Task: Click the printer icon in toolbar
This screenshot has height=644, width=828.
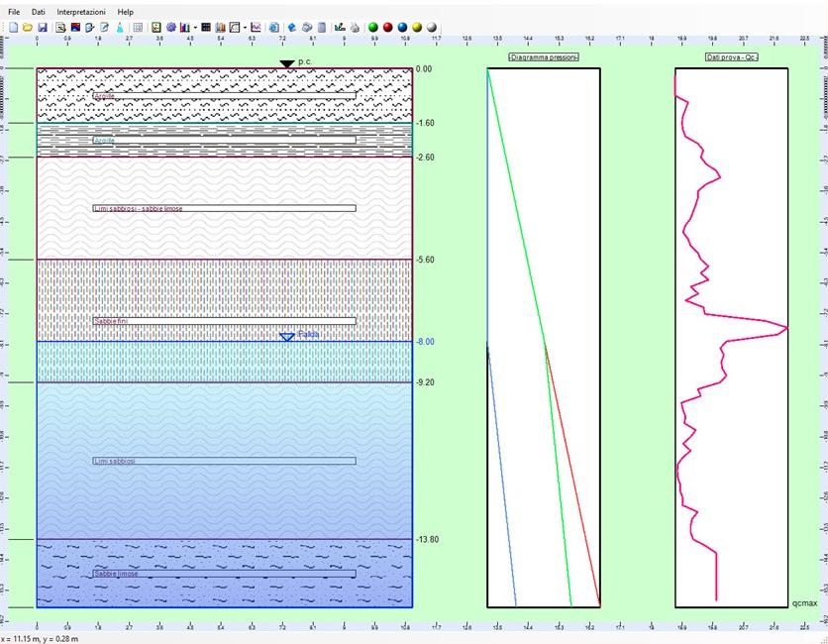Action: point(355,28)
